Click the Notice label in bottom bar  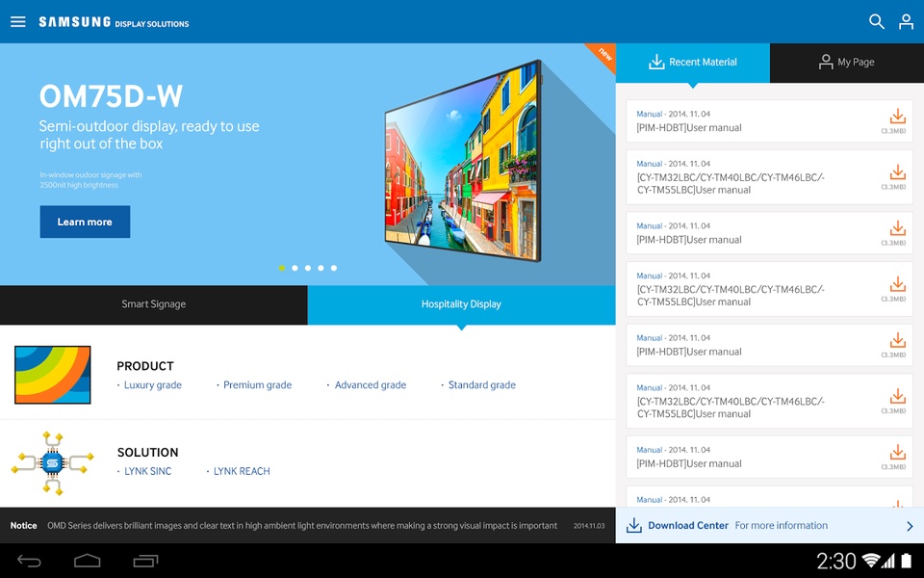coord(23,526)
